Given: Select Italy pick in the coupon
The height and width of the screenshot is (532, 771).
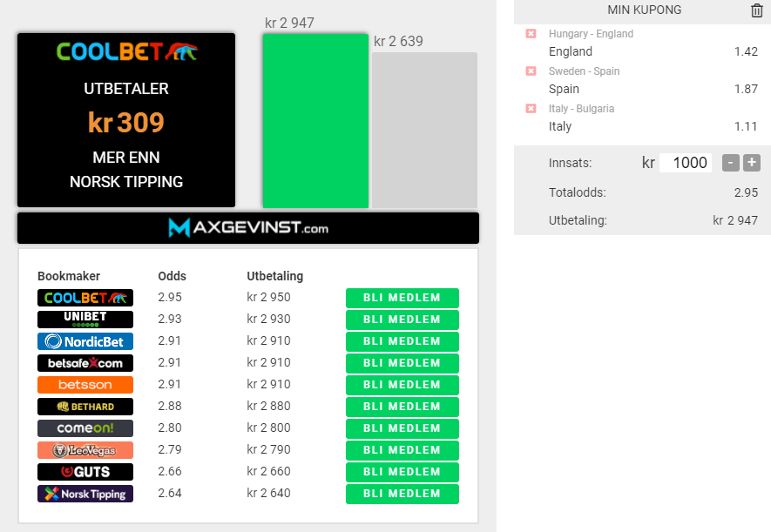Looking at the screenshot, I should pyautogui.click(x=560, y=126).
